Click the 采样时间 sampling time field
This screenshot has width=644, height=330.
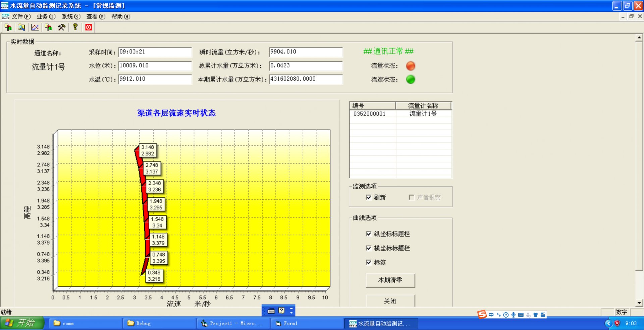click(x=155, y=52)
